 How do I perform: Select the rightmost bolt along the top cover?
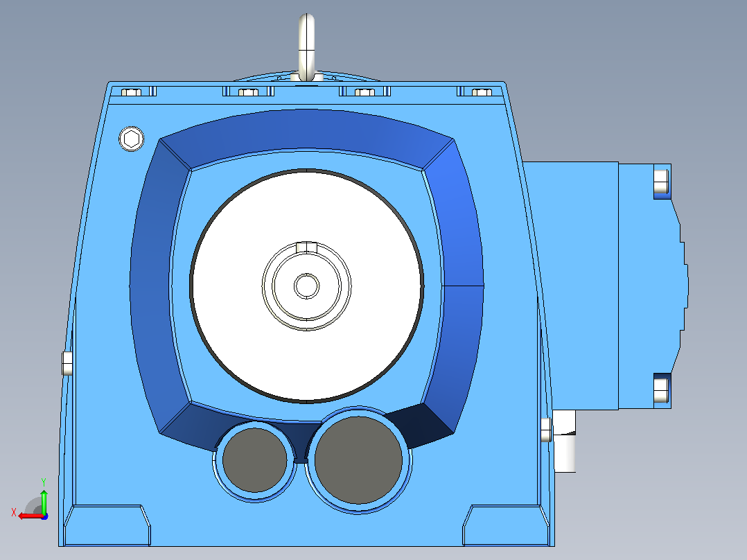click(x=482, y=92)
